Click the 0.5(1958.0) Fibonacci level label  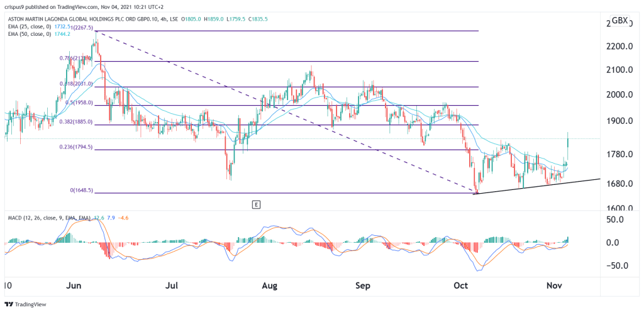(80, 103)
